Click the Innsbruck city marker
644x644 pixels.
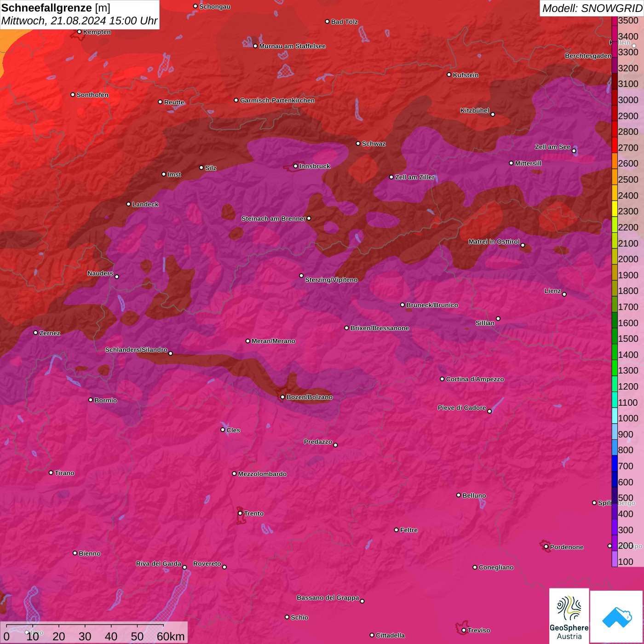pyautogui.click(x=295, y=166)
